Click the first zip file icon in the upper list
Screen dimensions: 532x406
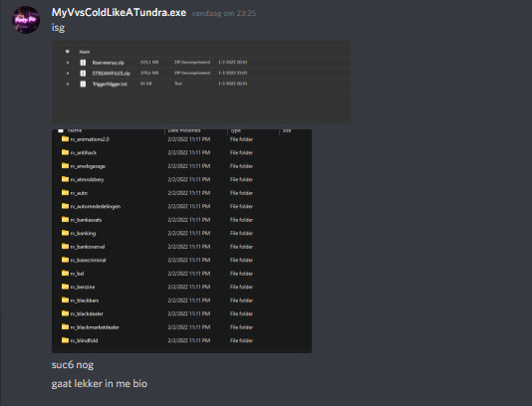(x=83, y=63)
